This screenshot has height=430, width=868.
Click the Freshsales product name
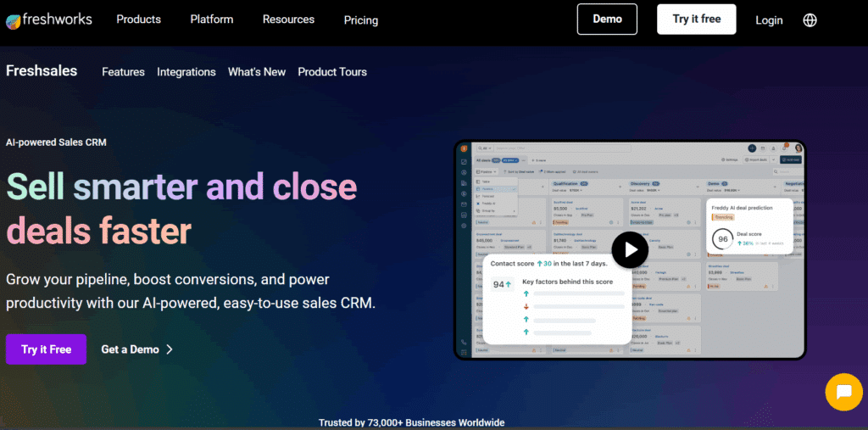(x=42, y=71)
